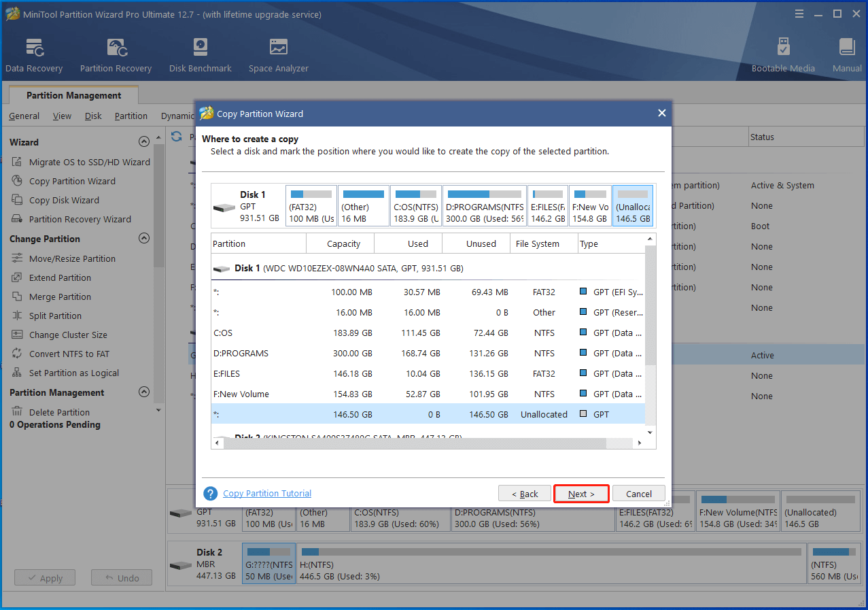This screenshot has width=868, height=610.
Task: Collapse the Change Partition section
Action: coord(143,239)
